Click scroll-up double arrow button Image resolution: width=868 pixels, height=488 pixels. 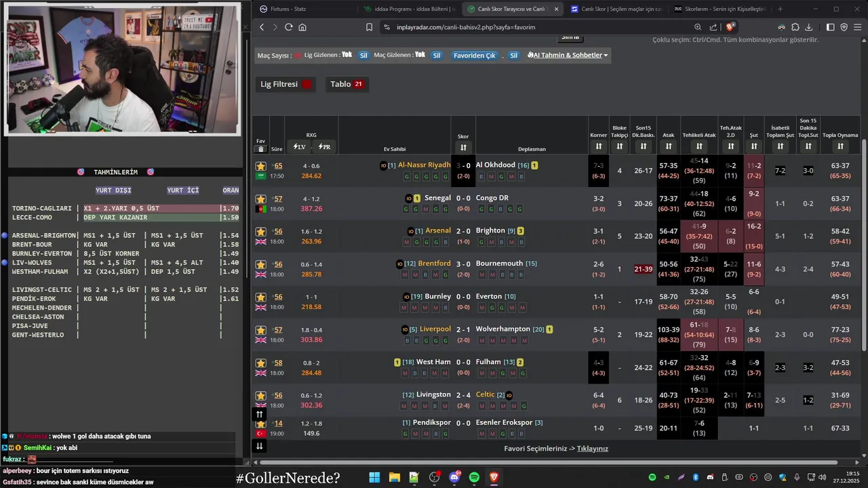click(x=259, y=414)
